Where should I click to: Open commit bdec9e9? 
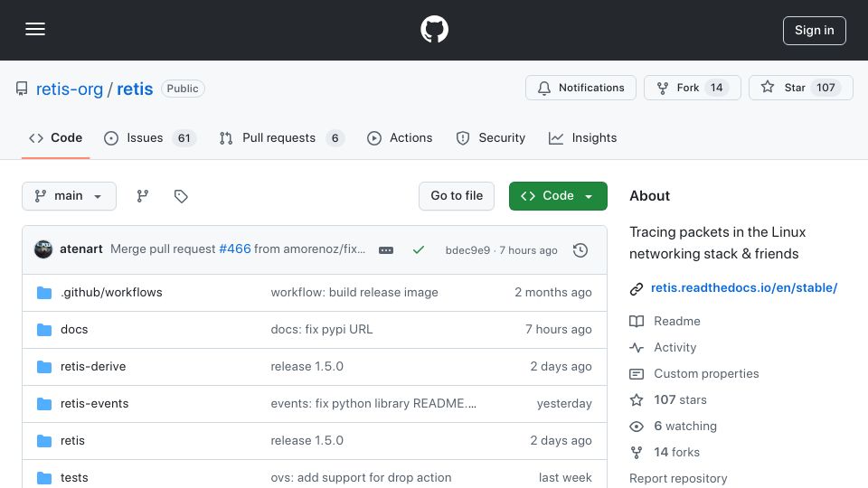[x=467, y=250]
